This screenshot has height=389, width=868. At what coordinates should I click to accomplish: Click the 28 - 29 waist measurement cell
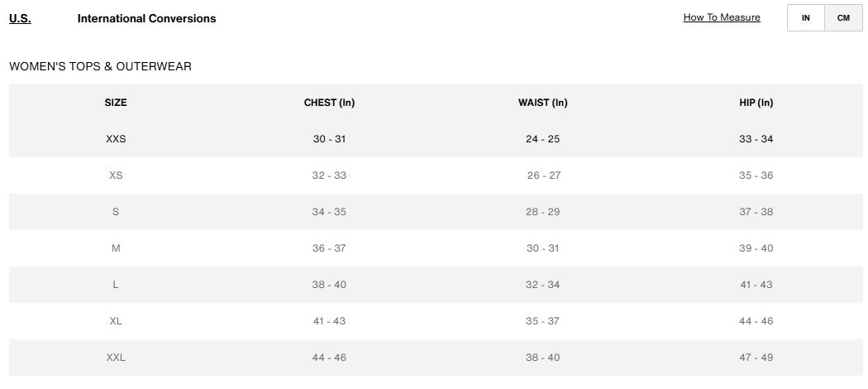pos(542,212)
